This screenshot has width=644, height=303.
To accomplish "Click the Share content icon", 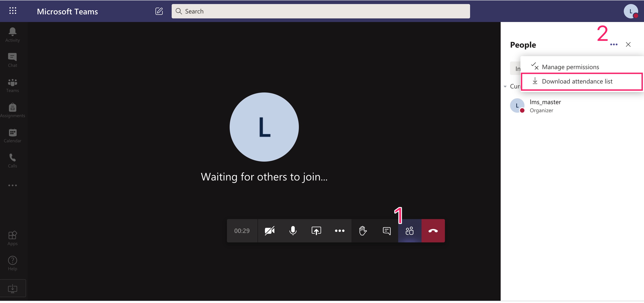I will (x=316, y=231).
